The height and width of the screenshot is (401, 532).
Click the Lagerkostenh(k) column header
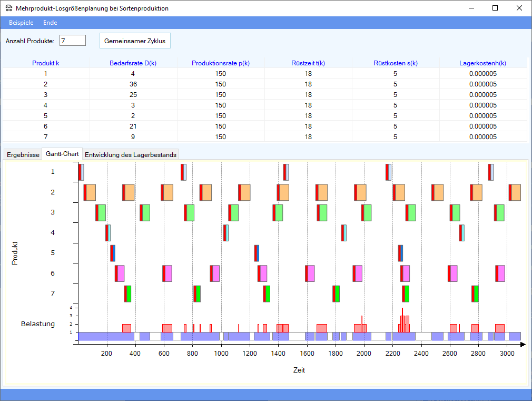(x=482, y=63)
